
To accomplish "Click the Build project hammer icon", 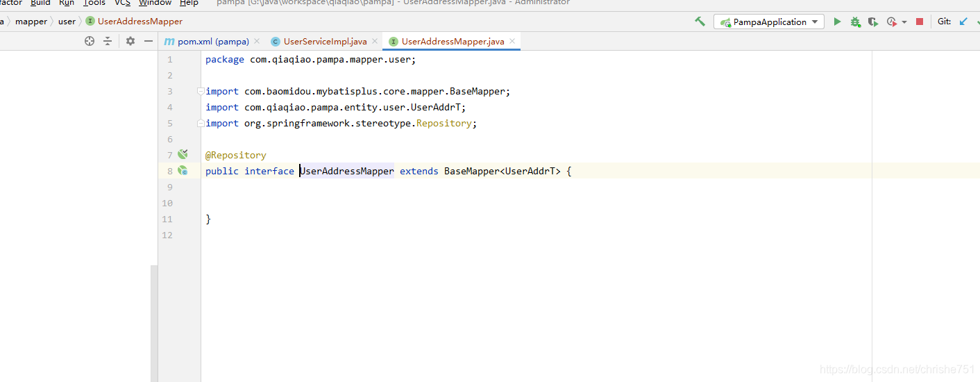I will coord(700,22).
